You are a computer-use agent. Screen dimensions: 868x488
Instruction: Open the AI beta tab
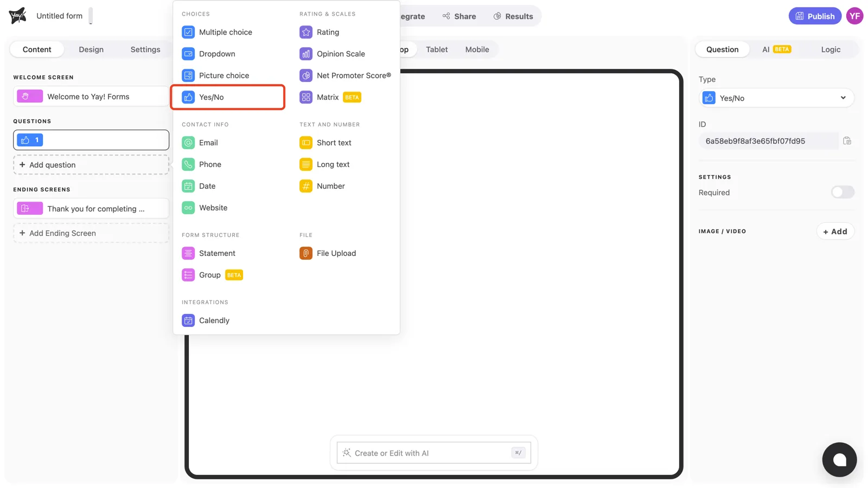[x=776, y=49]
